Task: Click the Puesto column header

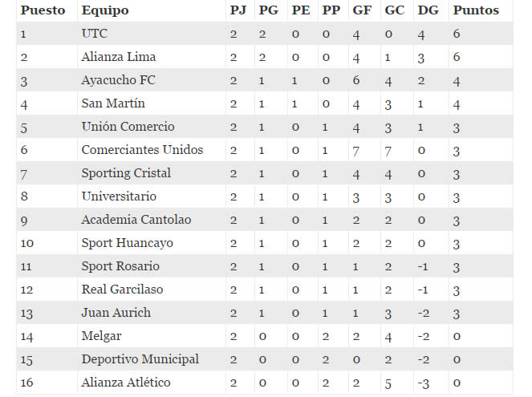Action: pyautogui.click(x=43, y=10)
